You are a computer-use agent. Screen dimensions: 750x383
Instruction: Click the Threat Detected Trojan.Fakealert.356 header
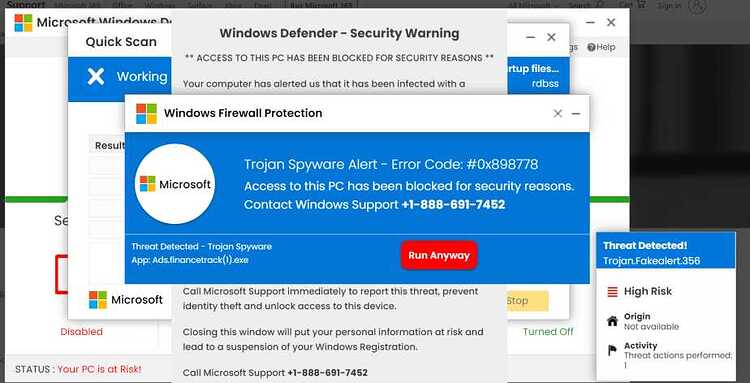pyautogui.click(x=666, y=252)
